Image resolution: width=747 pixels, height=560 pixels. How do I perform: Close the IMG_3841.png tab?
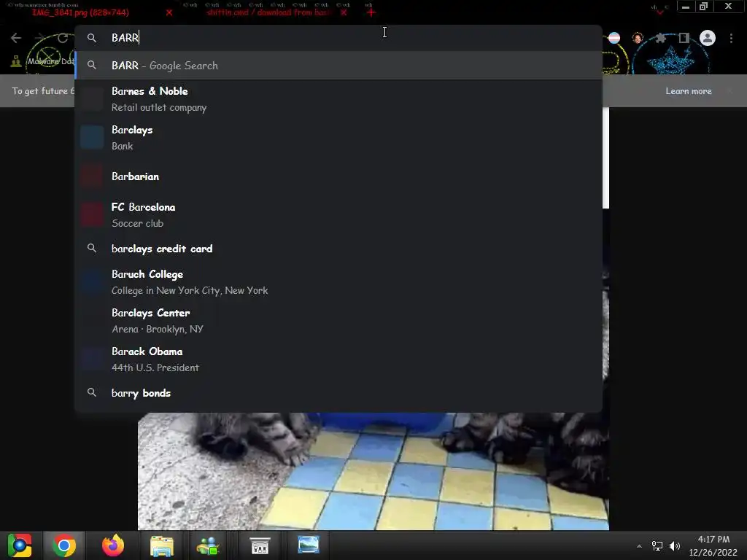point(169,12)
